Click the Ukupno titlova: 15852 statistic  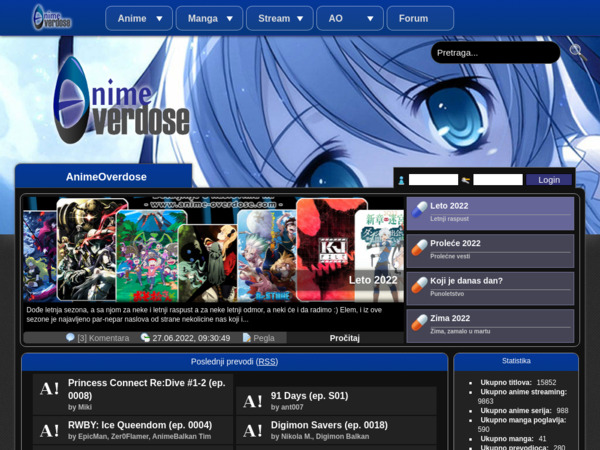[518, 382]
